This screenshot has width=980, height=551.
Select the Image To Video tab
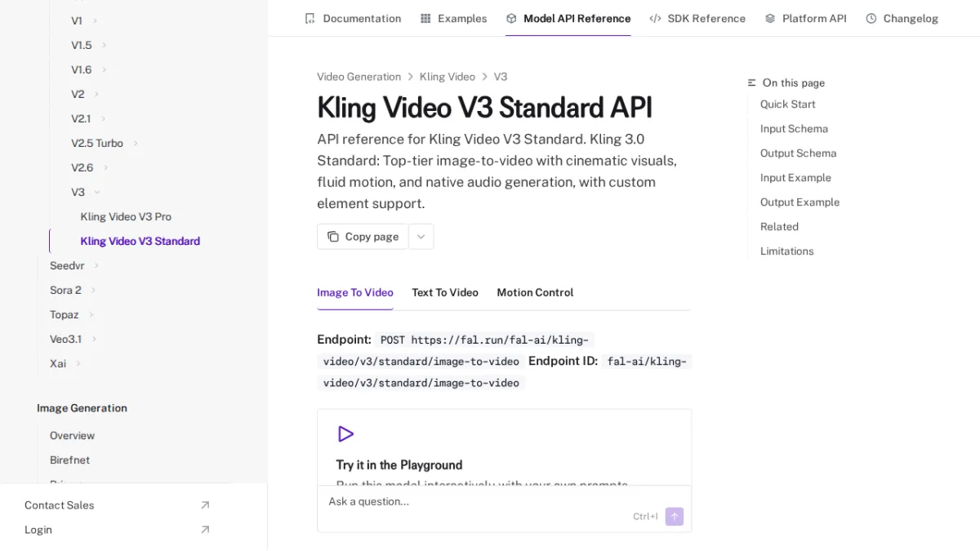[x=355, y=292]
